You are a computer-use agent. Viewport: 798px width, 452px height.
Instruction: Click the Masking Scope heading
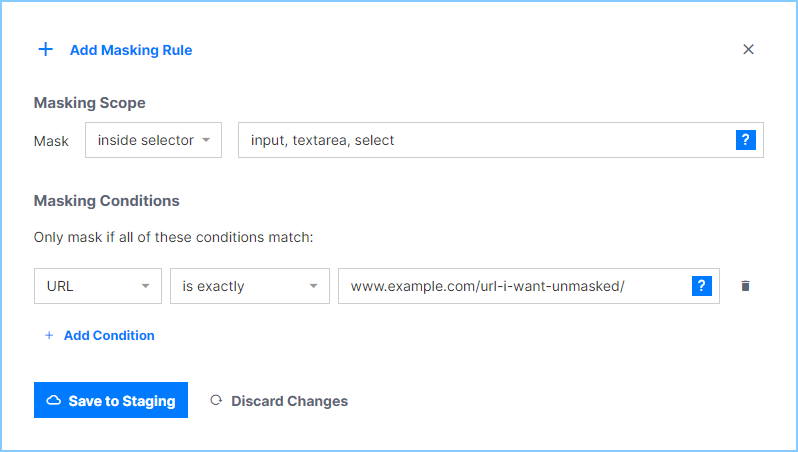(x=90, y=103)
